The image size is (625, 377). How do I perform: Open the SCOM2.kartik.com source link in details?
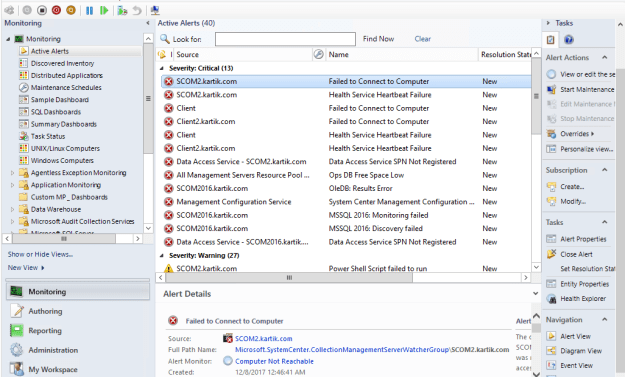point(263,339)
